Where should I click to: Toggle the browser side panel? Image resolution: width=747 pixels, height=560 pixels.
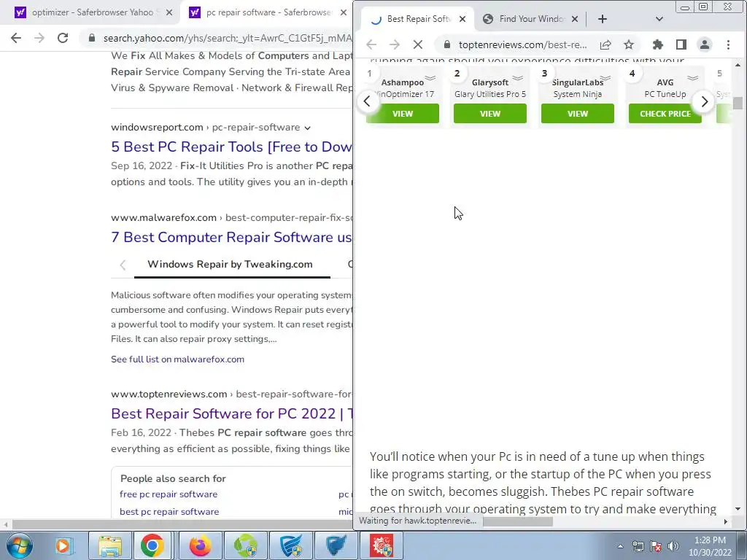pos(681,44)
